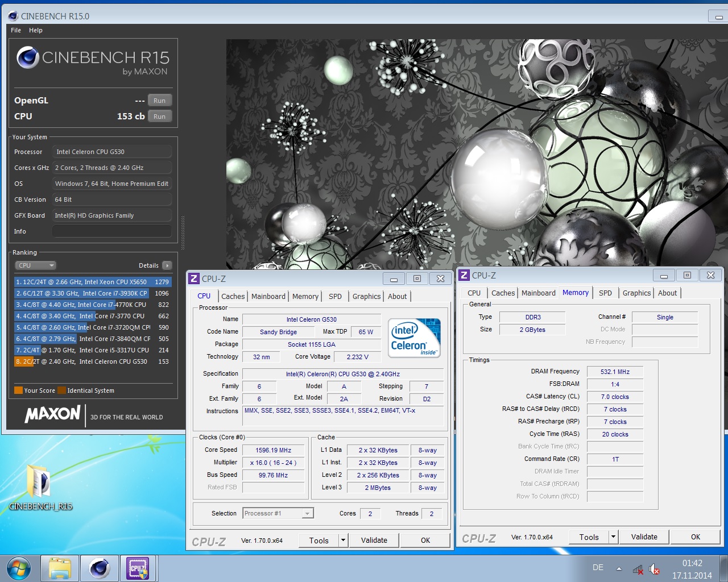Click the rendered scene preview image
The width and height of the screenshot is (728, 582).
(x=477, y=154)
